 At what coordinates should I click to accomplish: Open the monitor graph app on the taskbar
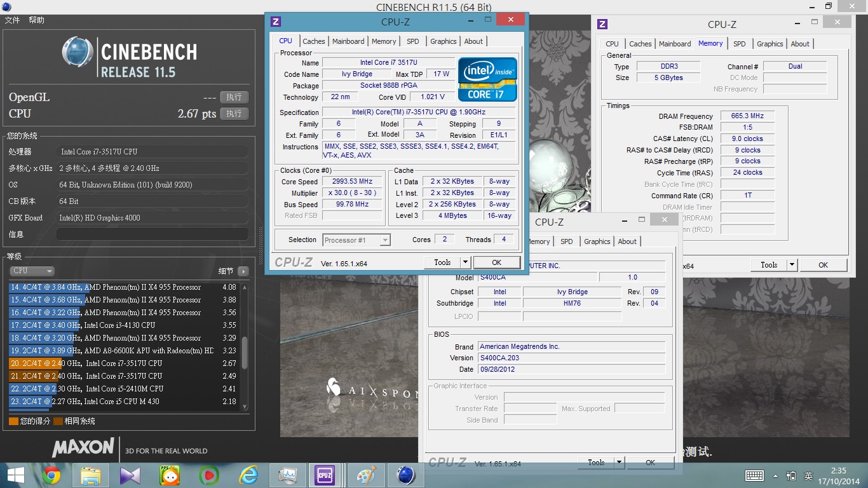click(288, 475)
